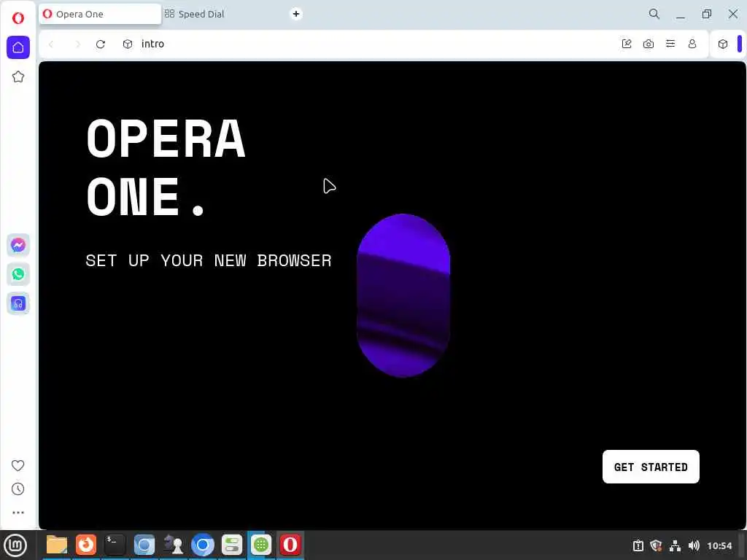This screenshot has height=560, width=747.
Task: Open WhatsApp in the sidebar
Action: coord(18,274)
